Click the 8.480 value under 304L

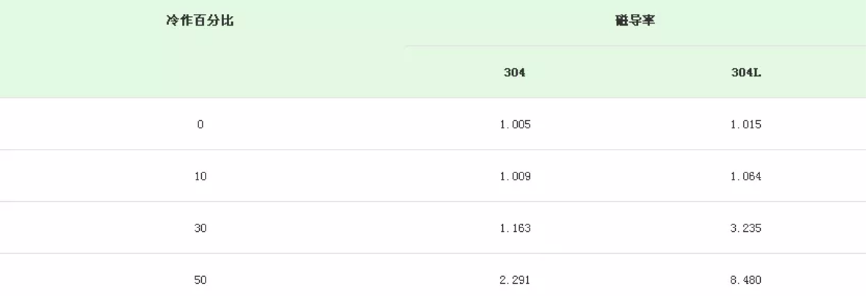pos(746,280)
